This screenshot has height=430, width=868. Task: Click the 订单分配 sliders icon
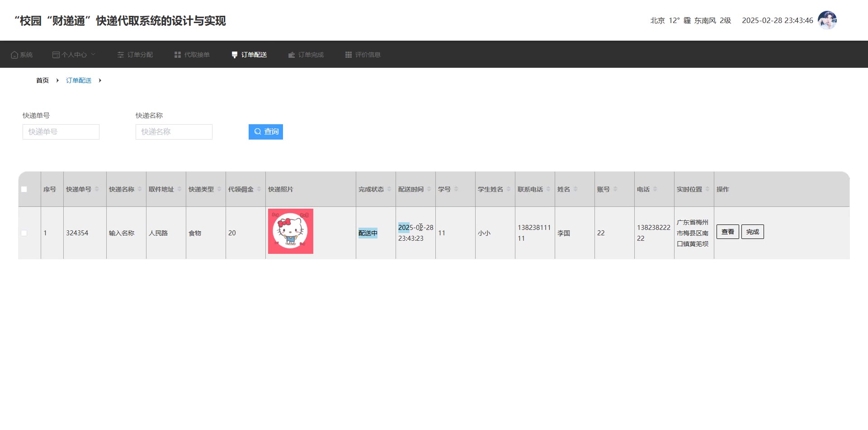(121, 55)
